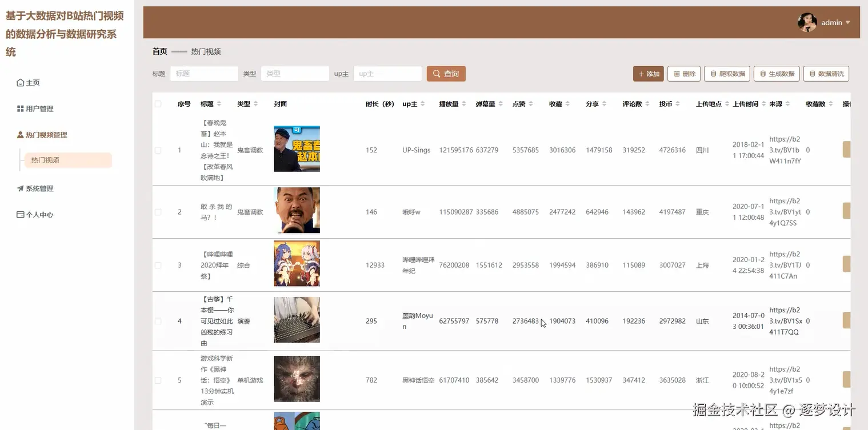
Task: Sort the list by 评论数
Action: pos(647,104)
